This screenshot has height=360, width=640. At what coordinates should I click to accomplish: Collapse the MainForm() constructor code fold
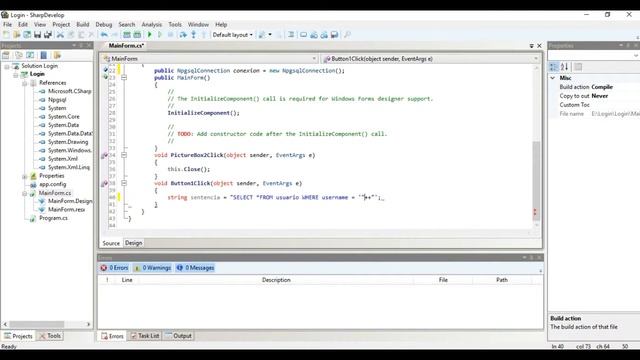124,78
